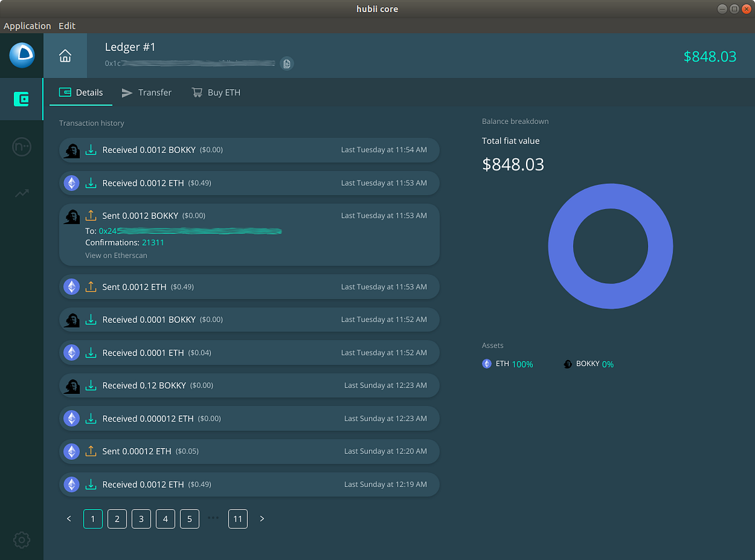Switch to the Details tab
Image resolution: width=755 pixels, height=560 pixels.
tap(81, 92)
